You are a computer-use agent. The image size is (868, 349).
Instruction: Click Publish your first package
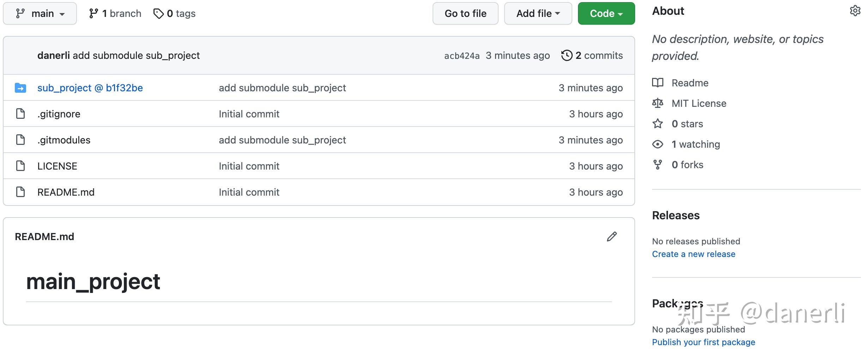(704, 342)
